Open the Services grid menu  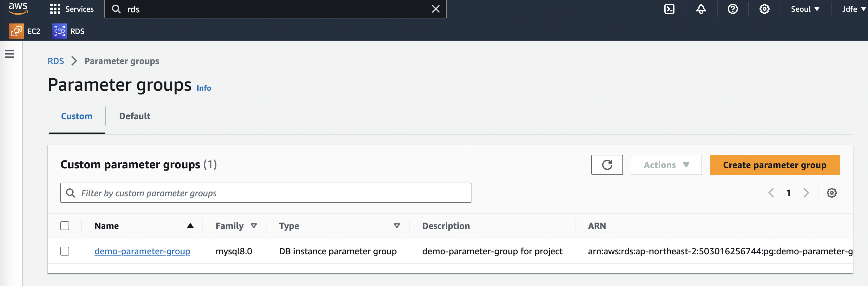tap(55, 9)
